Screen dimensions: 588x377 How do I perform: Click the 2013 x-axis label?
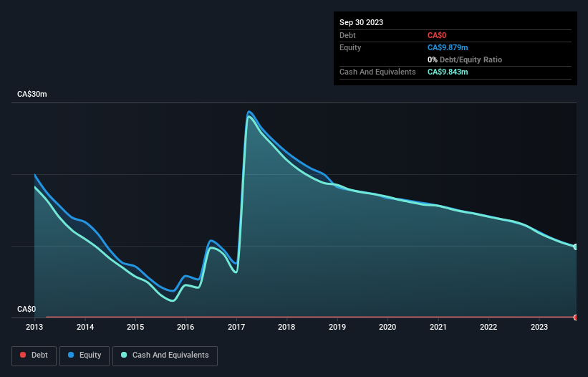[34, 327]
